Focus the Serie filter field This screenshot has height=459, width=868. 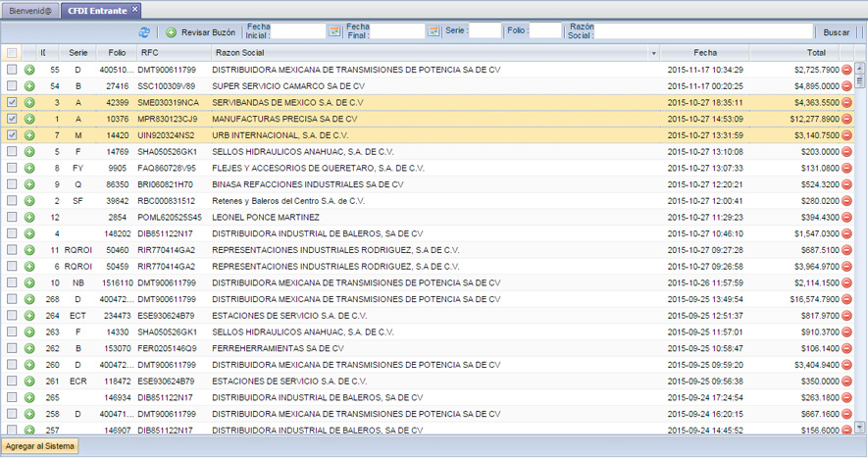485,30
